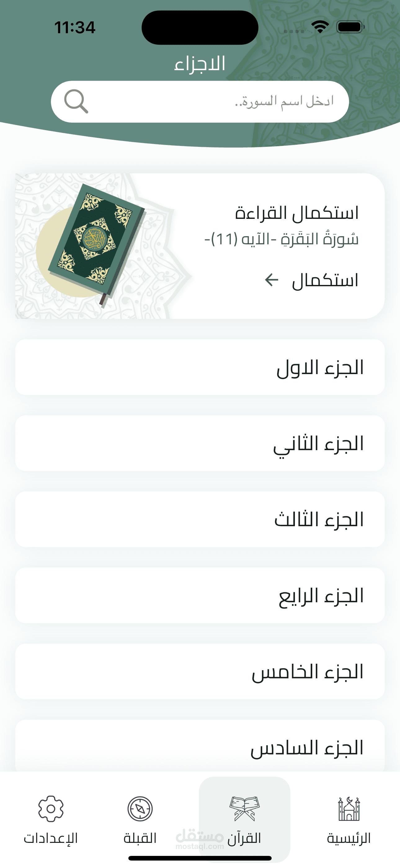Viewport: 400px width, 868px height.
Task: Select الجزء الثالث list item
Action: click(x=200, y=519)
